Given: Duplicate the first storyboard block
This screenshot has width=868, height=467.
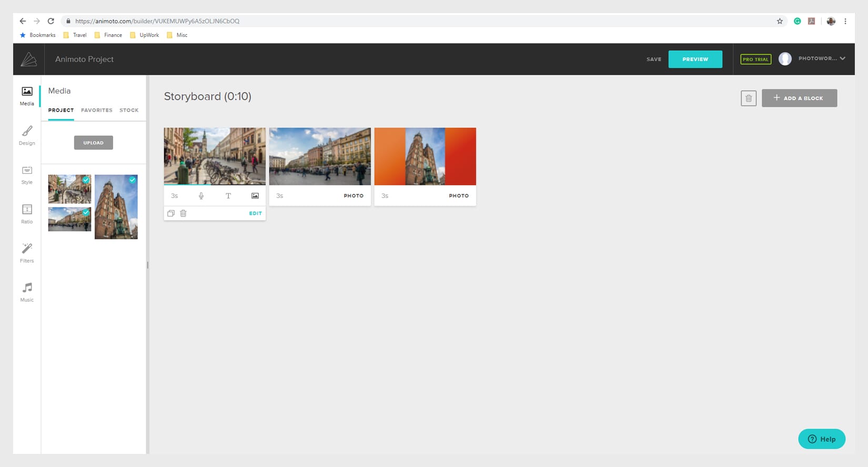Looking at the screenshot, I should 171,213.
